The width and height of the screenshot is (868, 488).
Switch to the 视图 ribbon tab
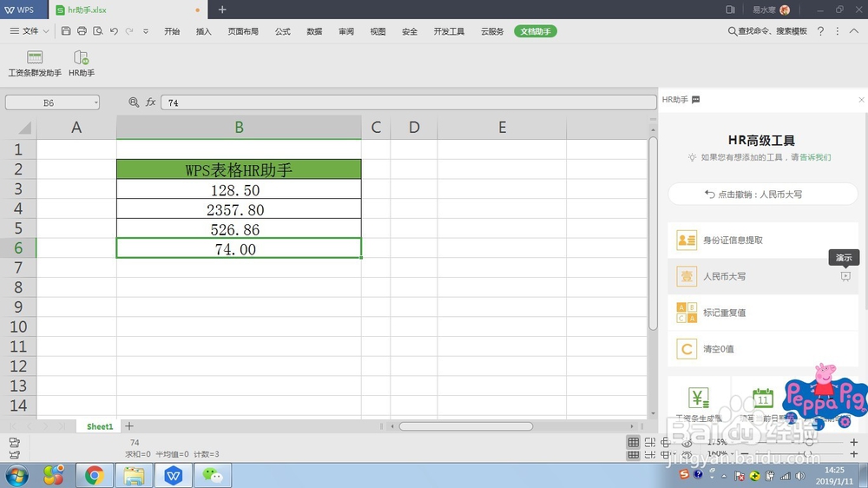378,31
